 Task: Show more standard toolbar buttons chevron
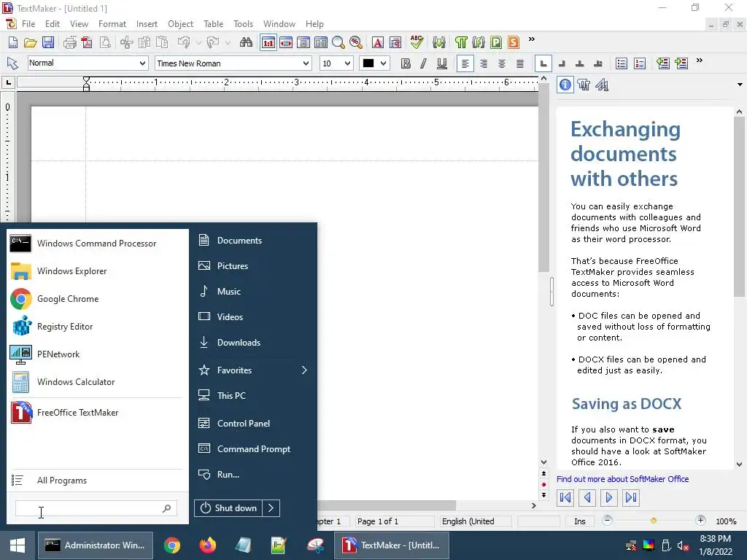pos(532,39)
